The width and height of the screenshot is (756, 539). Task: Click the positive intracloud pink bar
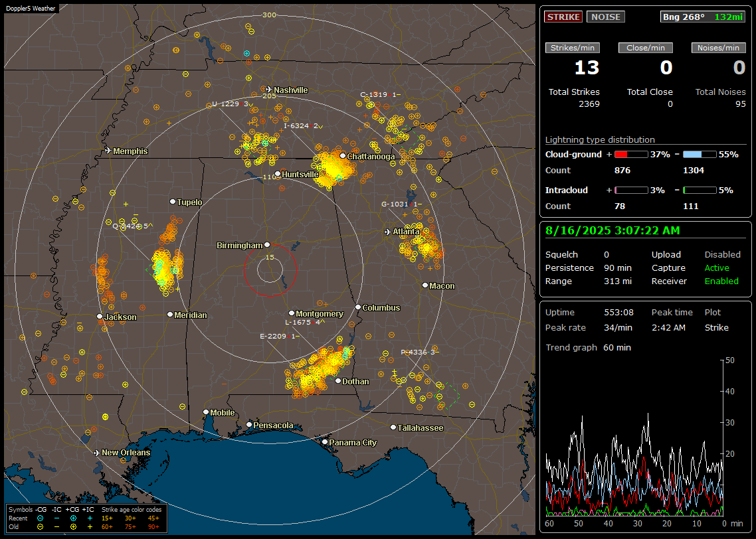(x=631, y=191)
